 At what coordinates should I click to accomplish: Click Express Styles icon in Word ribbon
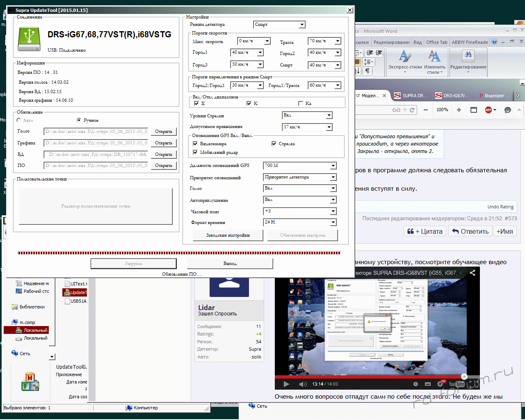405,57
